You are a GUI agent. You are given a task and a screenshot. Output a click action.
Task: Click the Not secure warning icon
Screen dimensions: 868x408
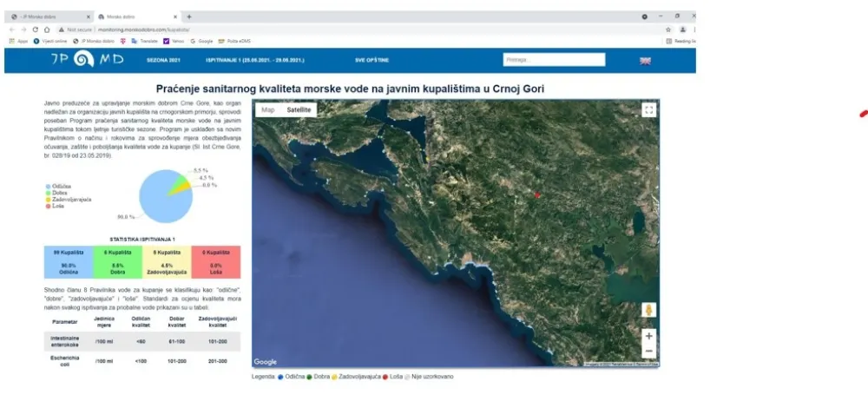click(x=62, y=30)
